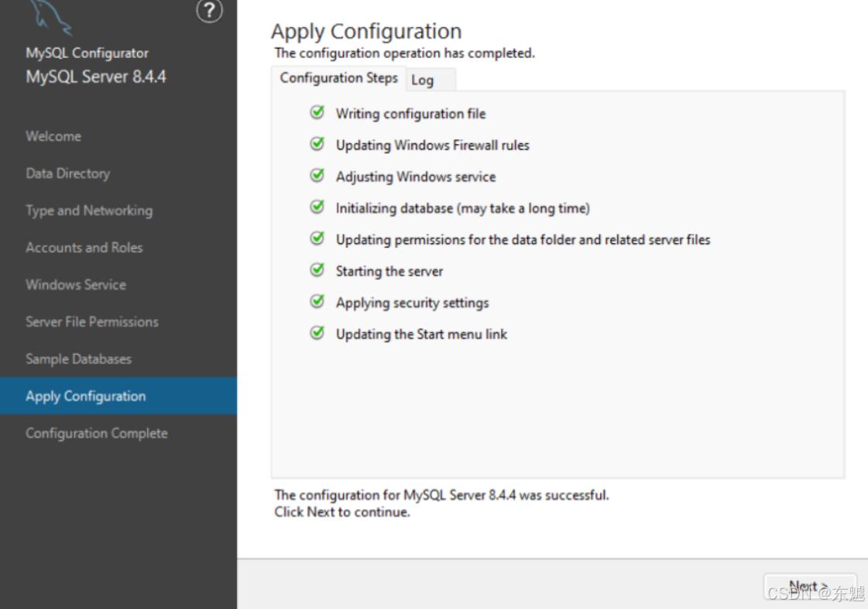The width and height of the screenshot is (868, 609).
Task: Click green checkmark beside Adjusting Windows service
Action: click(x=317, y=176)
